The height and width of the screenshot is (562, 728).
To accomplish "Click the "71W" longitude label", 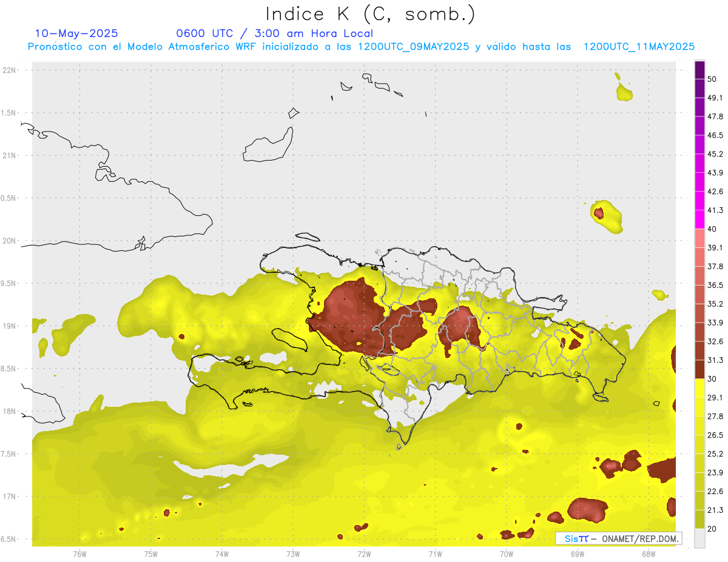I will pyautogui.click(x=435, y=554).
